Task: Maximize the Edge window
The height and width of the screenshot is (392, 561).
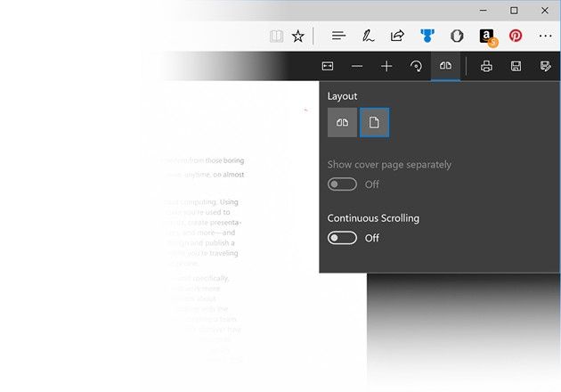Action: click(514, 11)
